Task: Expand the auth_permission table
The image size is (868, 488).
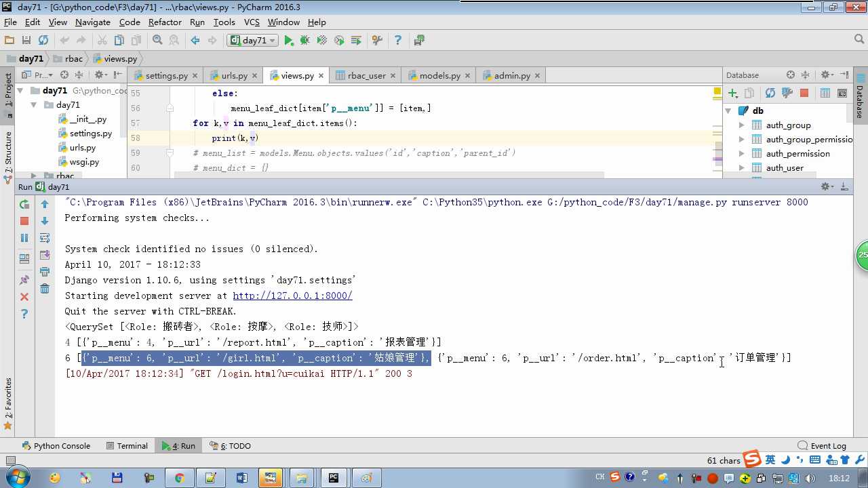Action: point(741,153)
